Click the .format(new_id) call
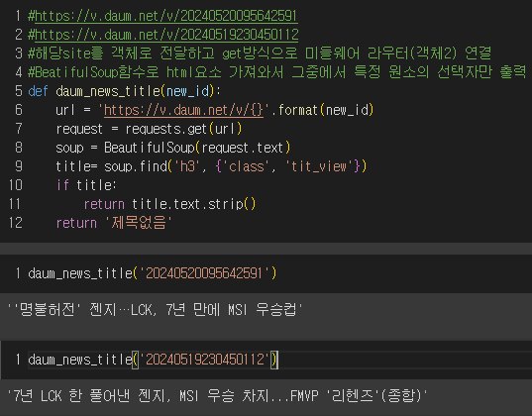Screen dimensions: 532x416 click(322, 110)
